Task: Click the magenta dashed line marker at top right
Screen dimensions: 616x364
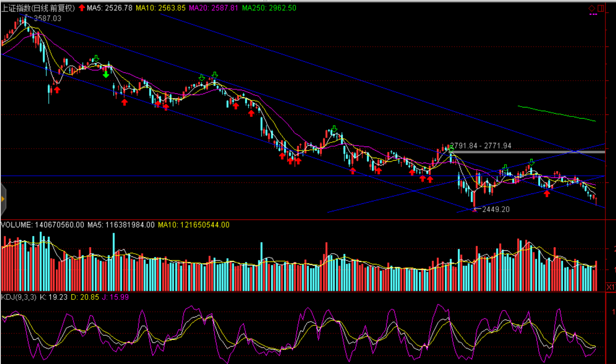Action: click(x=593, y=14)
